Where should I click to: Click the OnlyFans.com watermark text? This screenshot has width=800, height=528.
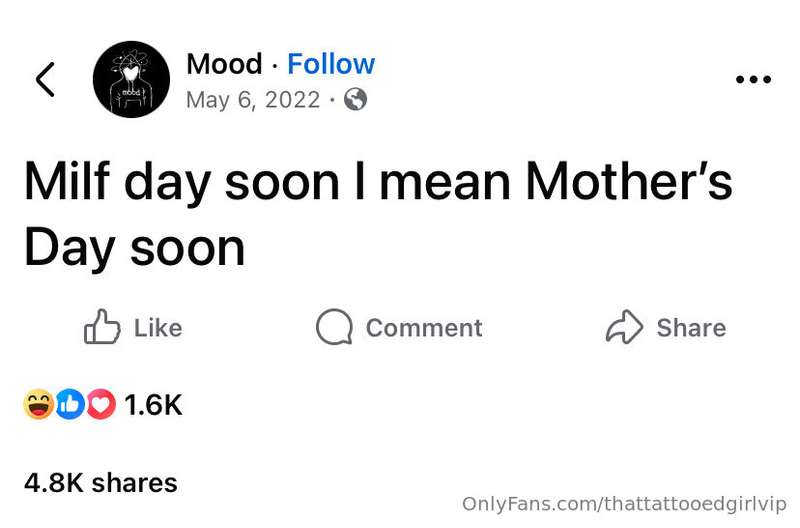point(624,504)
